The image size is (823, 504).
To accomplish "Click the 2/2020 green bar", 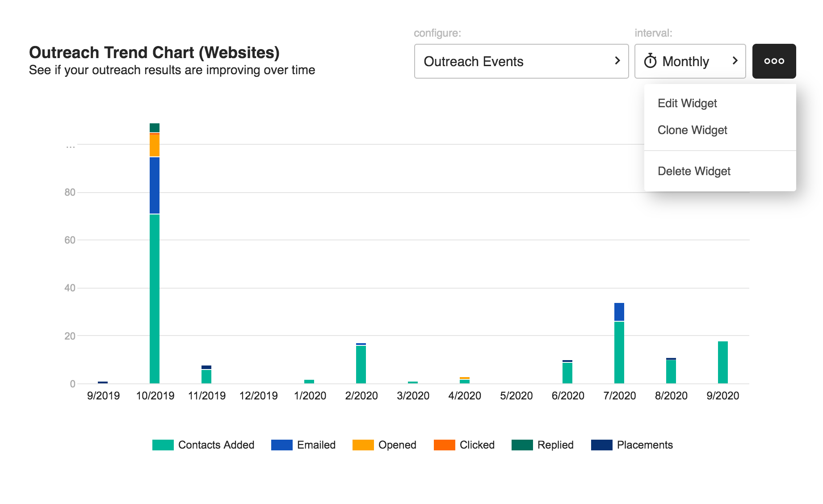I will [x=361, y=365].
